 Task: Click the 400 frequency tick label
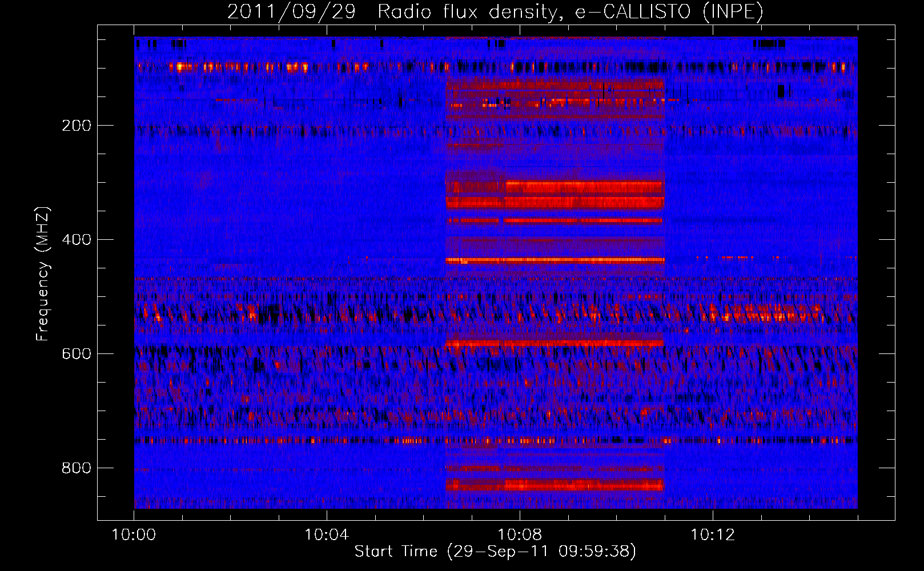[x=77, y=240]
